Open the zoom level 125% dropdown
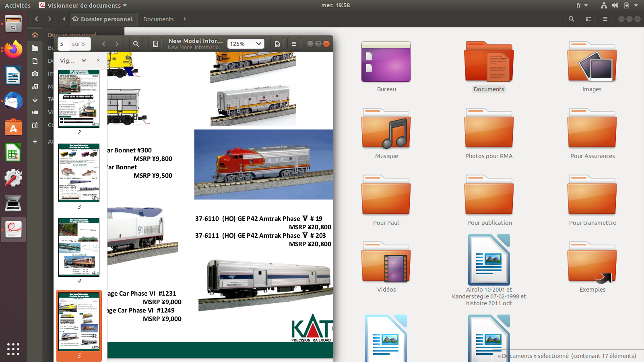 point(246,44)
